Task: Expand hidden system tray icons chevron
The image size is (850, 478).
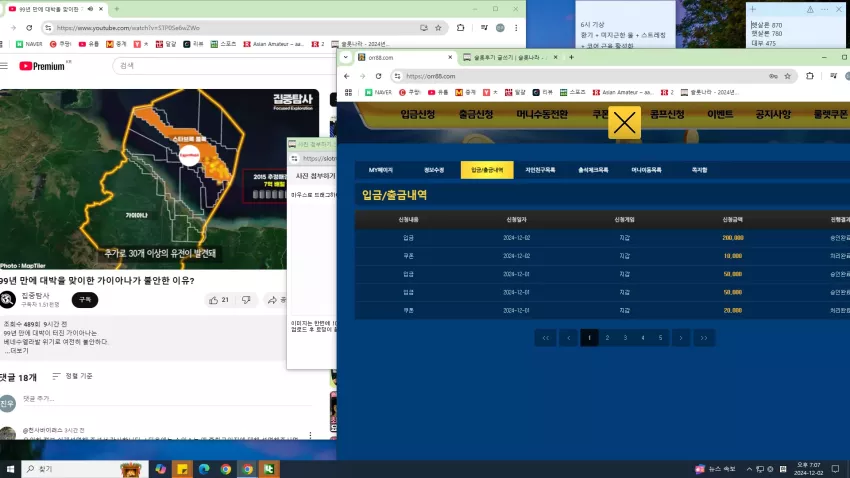Action: tap(749, 469)
